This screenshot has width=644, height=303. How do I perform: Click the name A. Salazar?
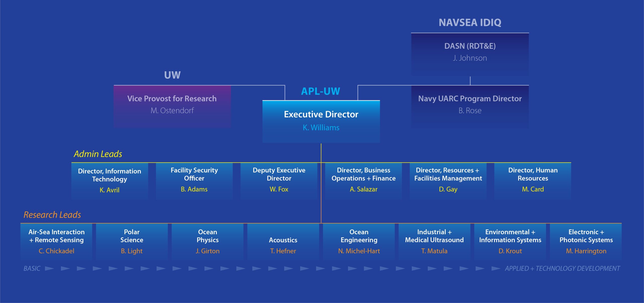[364, 189]
